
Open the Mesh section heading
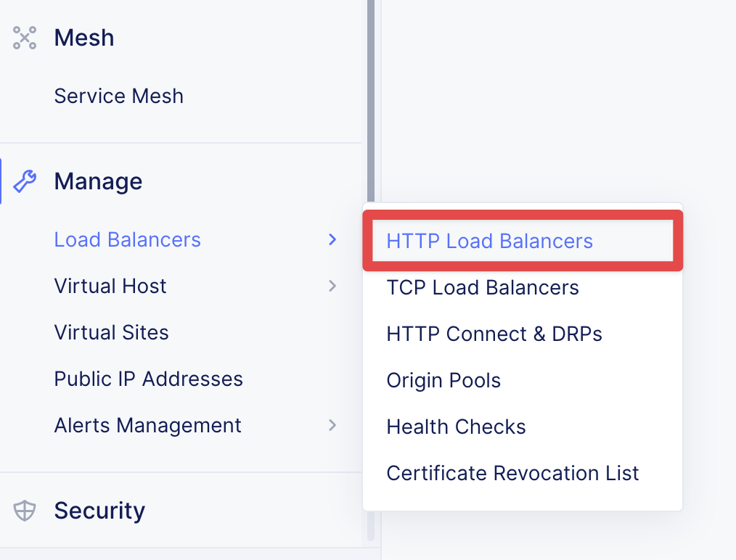[x=84, y=38]
